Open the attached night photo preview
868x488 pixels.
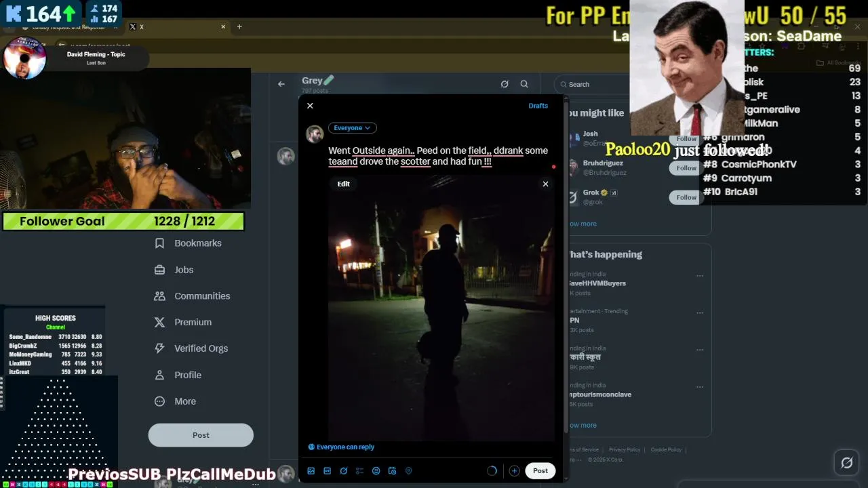[441, 308]
